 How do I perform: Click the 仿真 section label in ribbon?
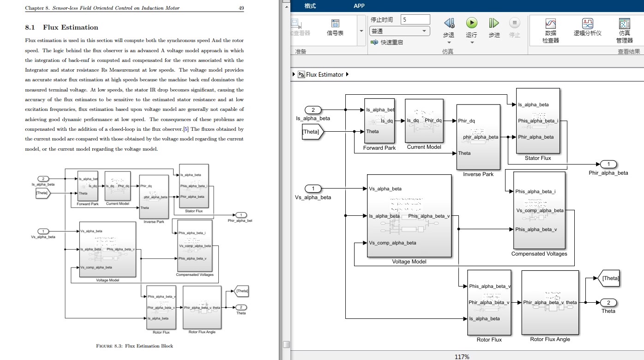(x=447, y=51)
